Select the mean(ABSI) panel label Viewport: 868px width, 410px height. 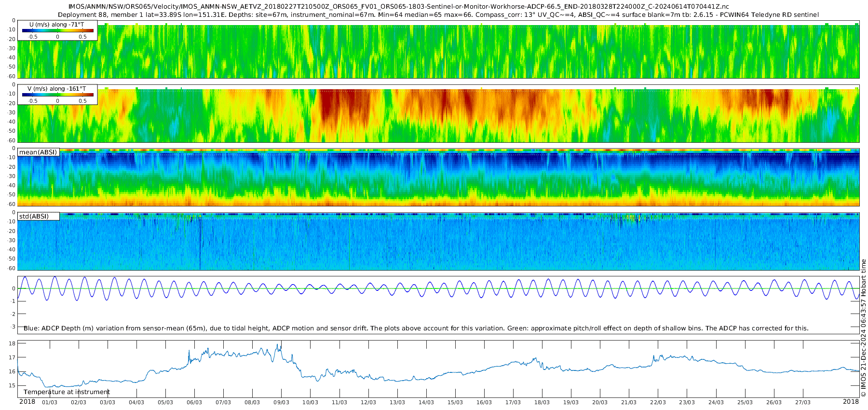point(38,152)
